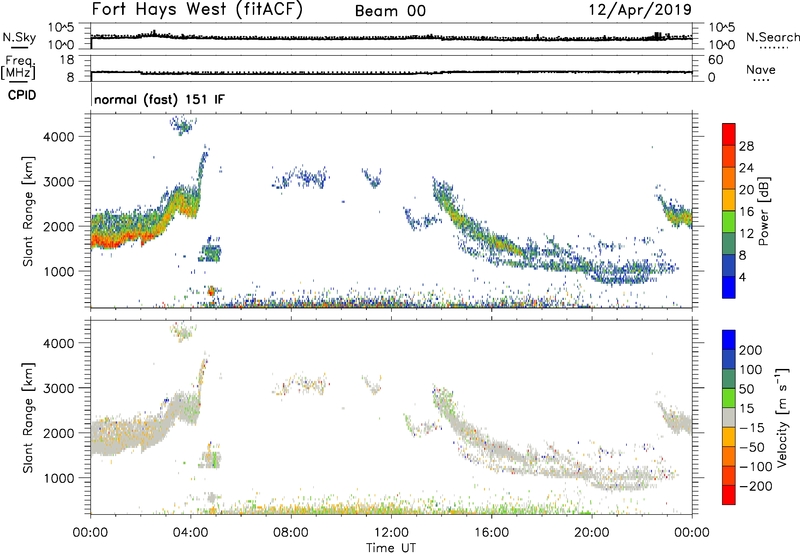The image size is (800, 554).
Task: Click '3000' on the velocity panel range axis
Action: point(59,388)
